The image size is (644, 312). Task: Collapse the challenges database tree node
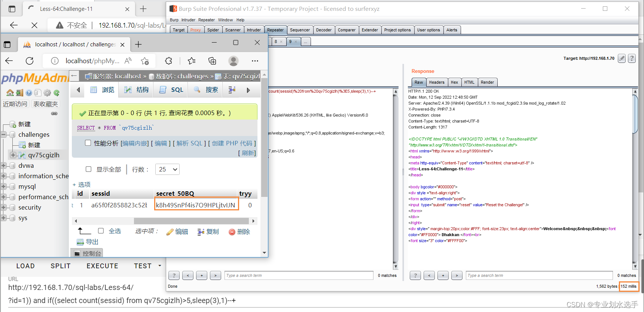[4, 135]
